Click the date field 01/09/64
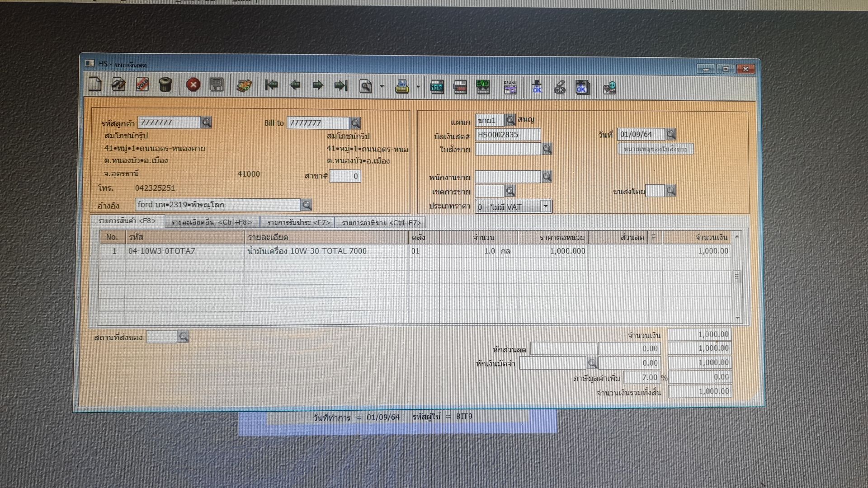The width and height of the screenshot is (868, 488). coord(641,134)
